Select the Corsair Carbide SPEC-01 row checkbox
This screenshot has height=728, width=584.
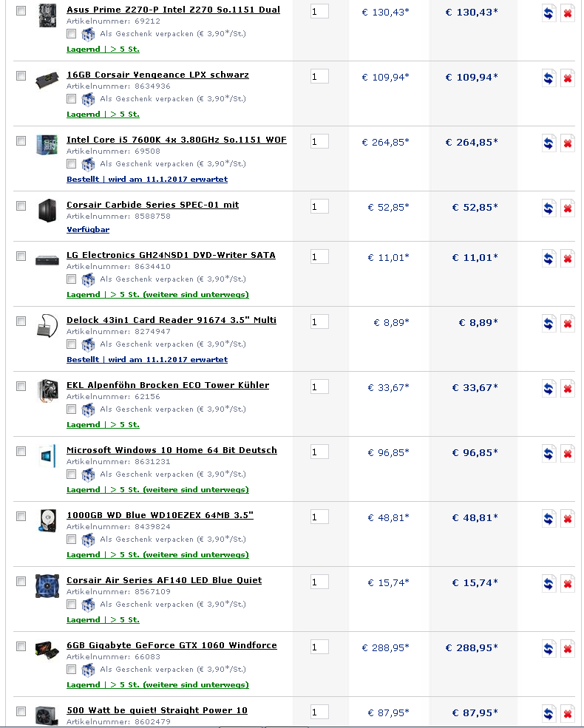coord(21,205)
